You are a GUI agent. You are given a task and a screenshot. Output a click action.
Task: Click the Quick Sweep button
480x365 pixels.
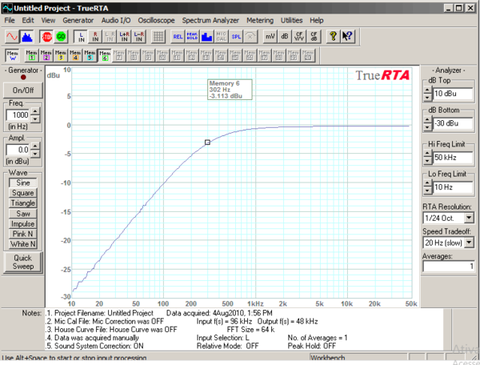click(x=23, y=262)
